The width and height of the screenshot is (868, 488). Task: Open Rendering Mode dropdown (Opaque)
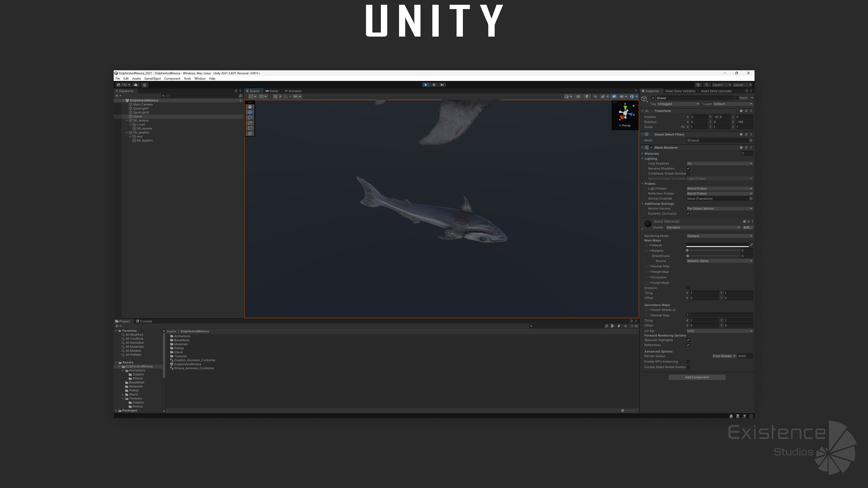719,236
